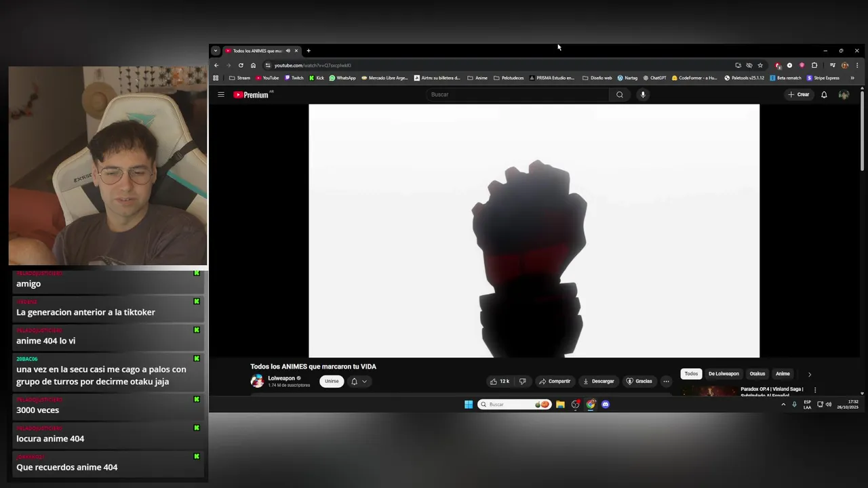The width and height of the screenshot is (868, 488).
Task: Focus the YouTube Buscar search field
Action: click(x=519, y=95)
